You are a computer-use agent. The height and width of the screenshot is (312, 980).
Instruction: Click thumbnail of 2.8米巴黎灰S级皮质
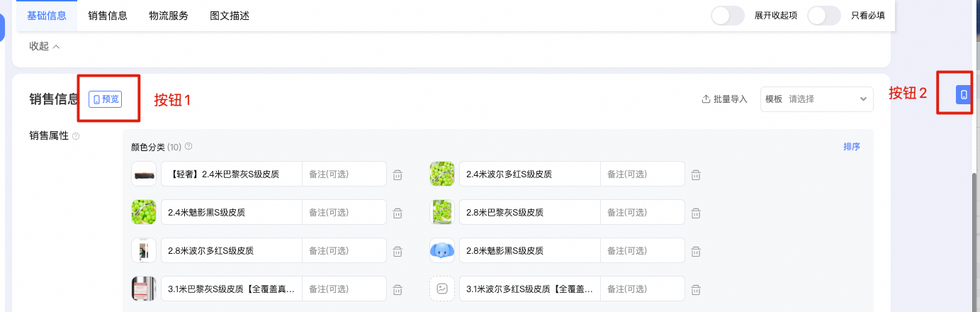[x=442, y=212]
